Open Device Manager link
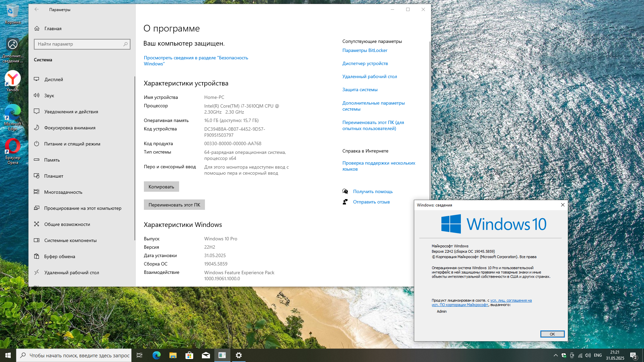 click(x=365, y=63)
